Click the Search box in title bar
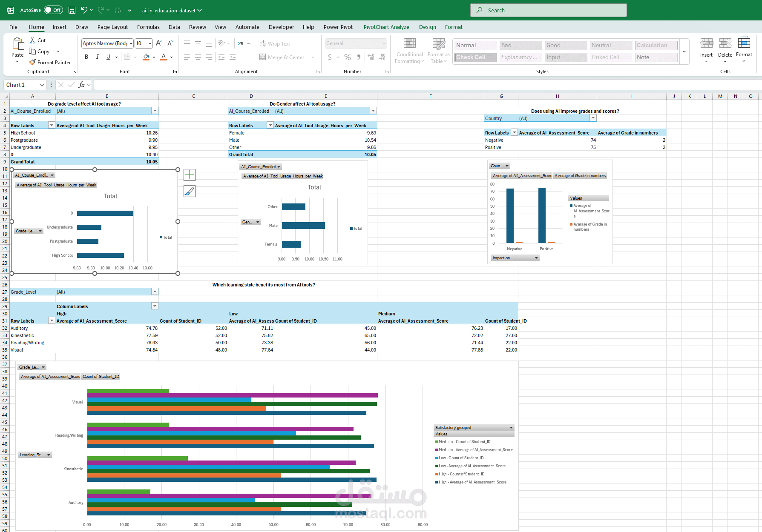 tap(548, 10)
